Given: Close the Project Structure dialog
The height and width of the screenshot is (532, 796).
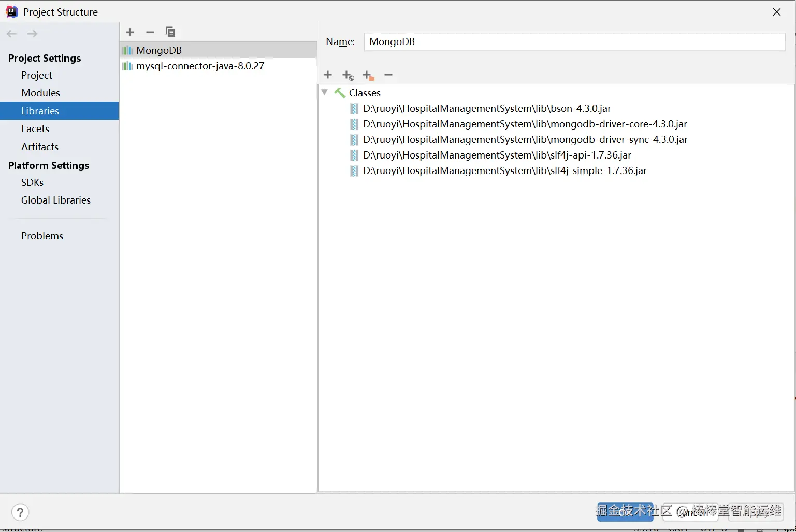Looking at the screenshot, I should coord(777,12).
